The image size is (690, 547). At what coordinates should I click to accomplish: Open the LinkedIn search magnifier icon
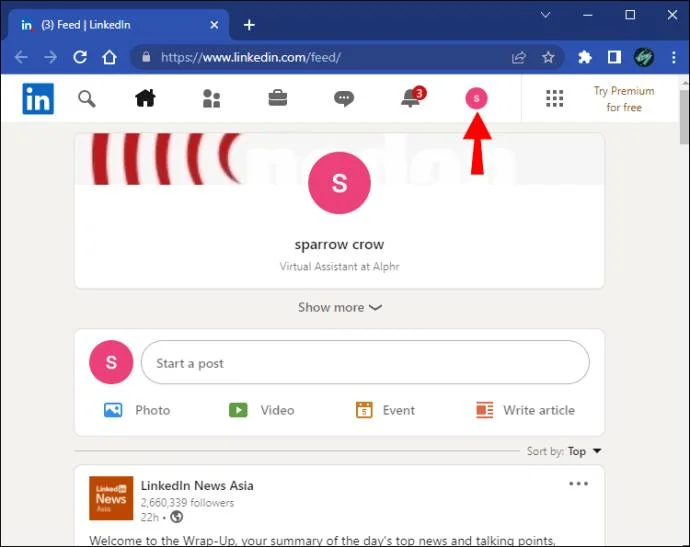87,99
